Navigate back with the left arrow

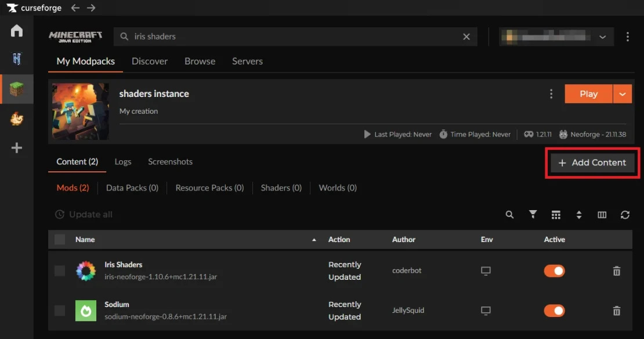coord(75,8)
